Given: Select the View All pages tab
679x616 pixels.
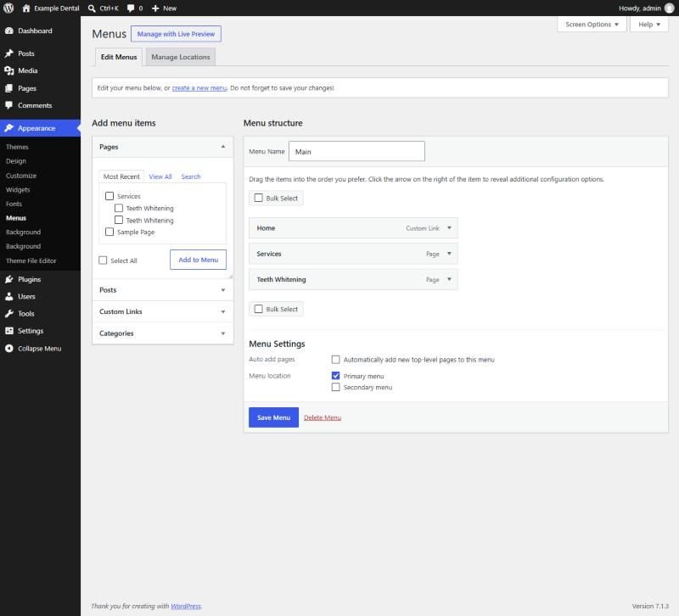Looking at the screenshot, I should pyautogui.click(x=160, y=176).
